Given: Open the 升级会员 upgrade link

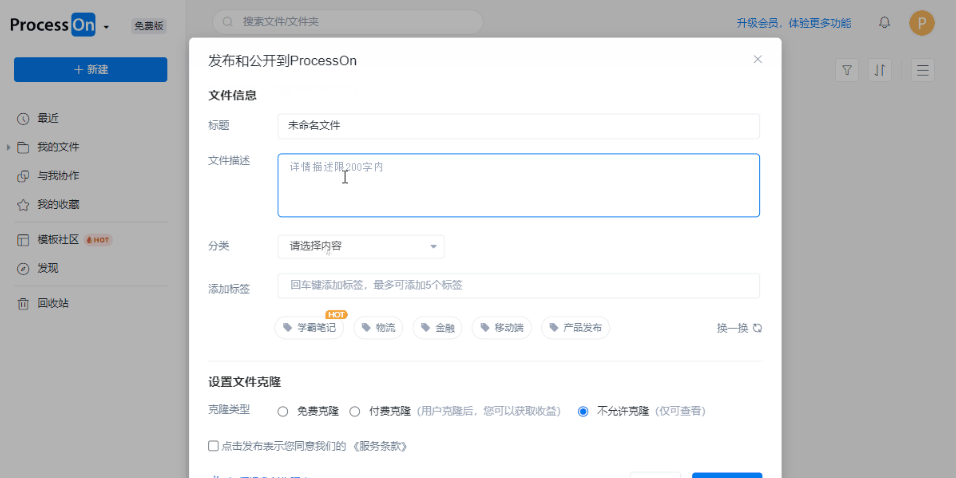Looking at the screenshot, I should pyautogui.click(x=794, y=23).
